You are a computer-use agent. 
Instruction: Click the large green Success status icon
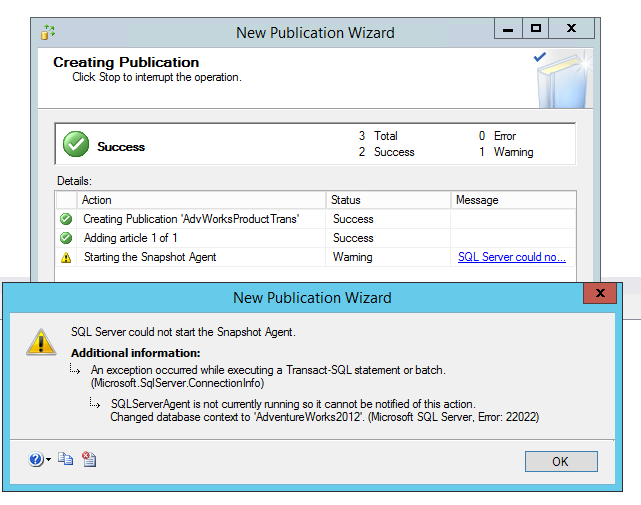tap(76, 145)
